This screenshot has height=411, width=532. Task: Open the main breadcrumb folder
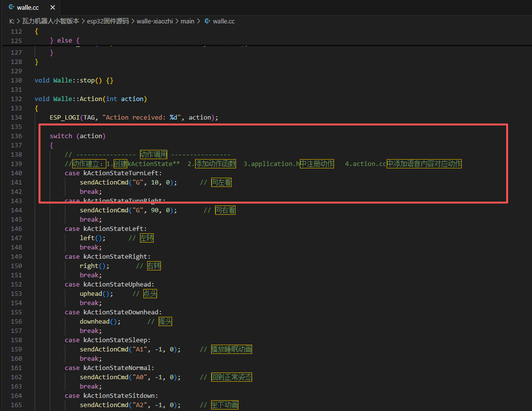[x=187, y=21]
